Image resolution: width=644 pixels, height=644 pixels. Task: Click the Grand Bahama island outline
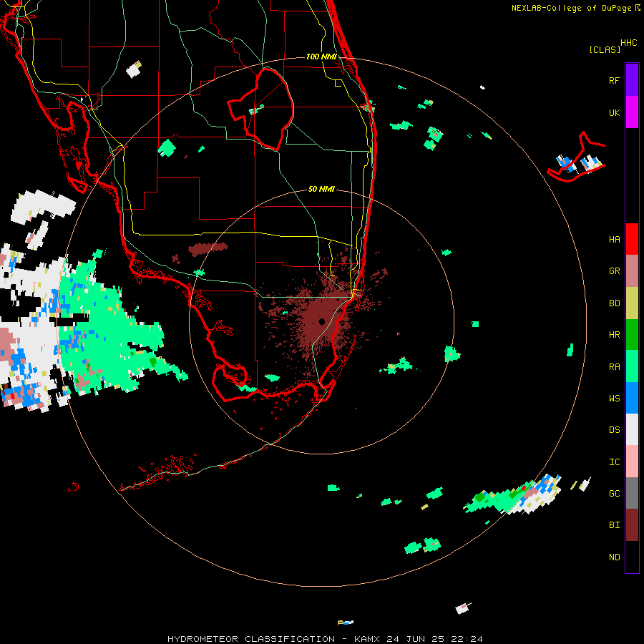(x=576, y=158)
